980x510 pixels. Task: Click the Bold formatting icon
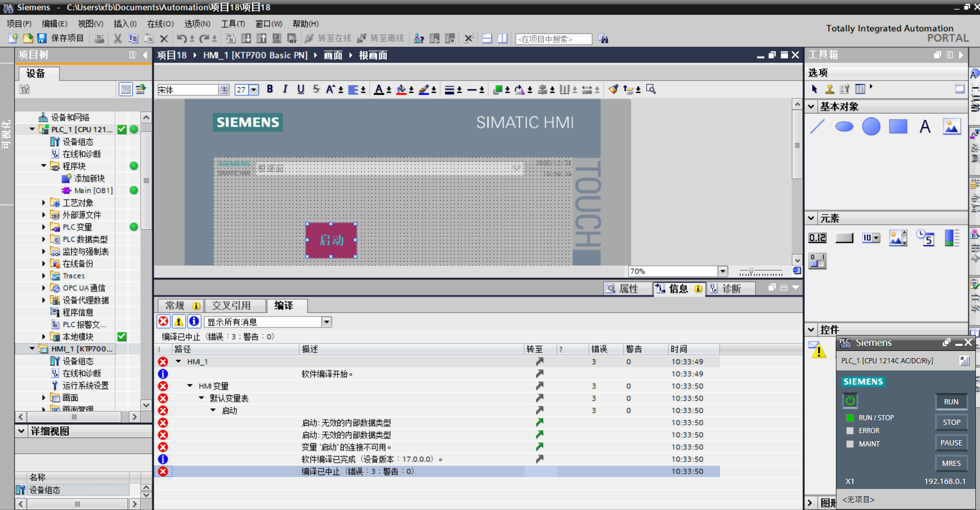point(270,89)
